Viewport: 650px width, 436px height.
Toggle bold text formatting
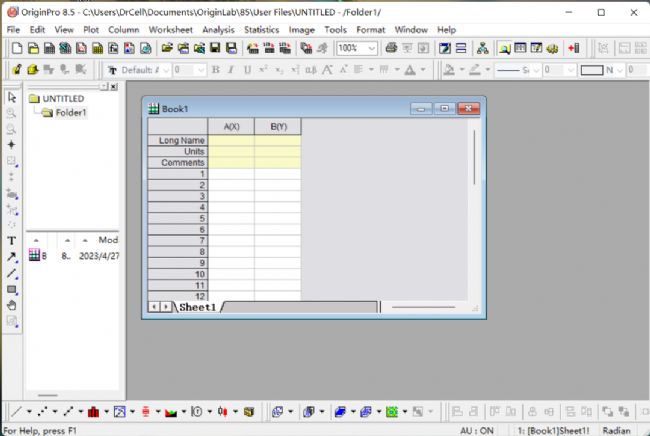215,70
